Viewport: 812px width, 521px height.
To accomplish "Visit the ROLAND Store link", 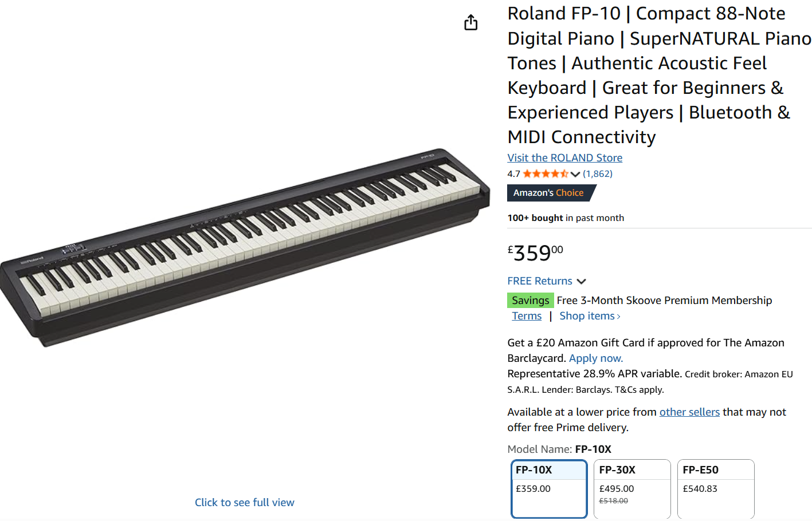I will point(564,158).
